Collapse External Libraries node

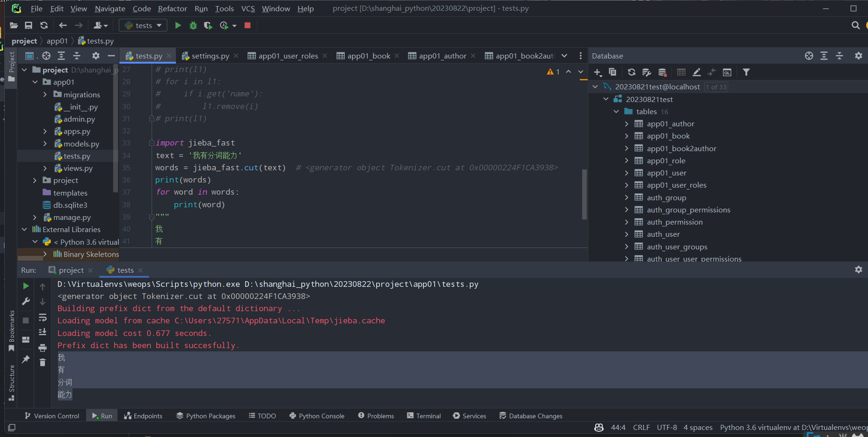24,229
